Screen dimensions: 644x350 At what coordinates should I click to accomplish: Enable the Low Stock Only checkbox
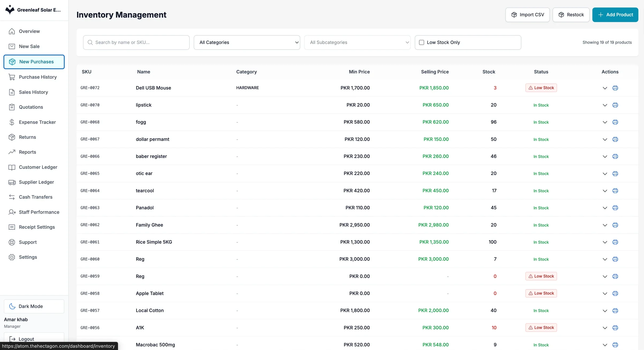tap(422, 42)
